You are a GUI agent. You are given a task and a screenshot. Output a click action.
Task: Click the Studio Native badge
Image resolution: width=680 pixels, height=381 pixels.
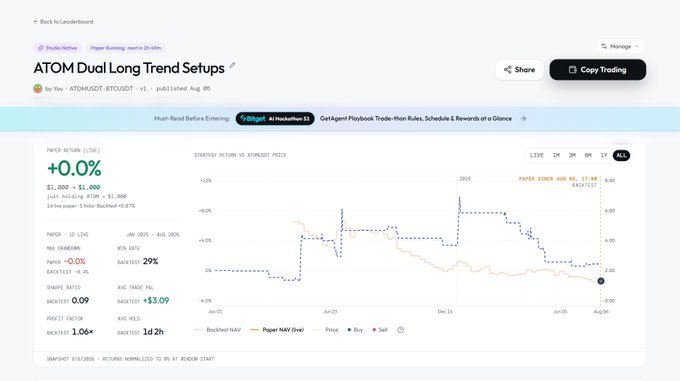[58, 48]
